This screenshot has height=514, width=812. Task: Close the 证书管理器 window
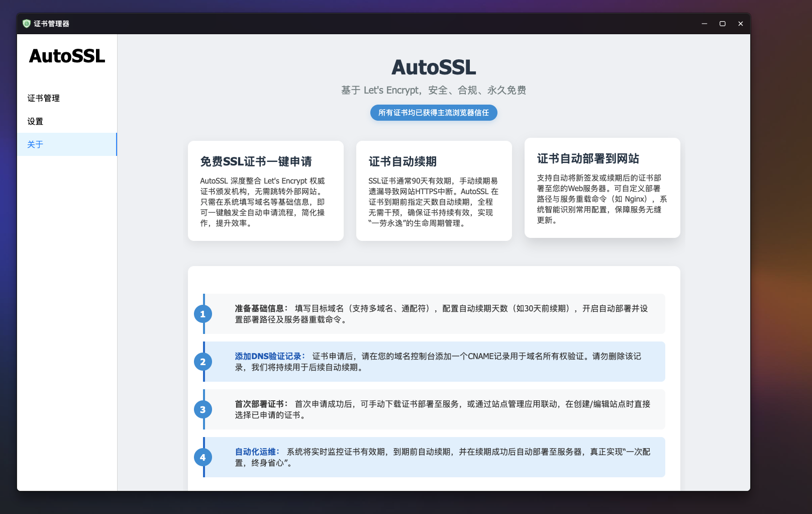point(741,24)
